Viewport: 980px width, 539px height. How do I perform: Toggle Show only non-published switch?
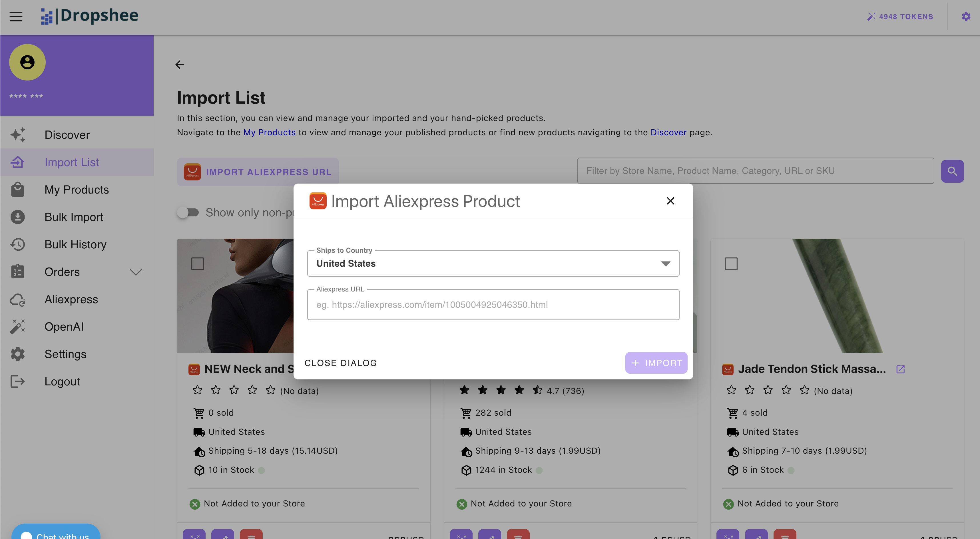[x=188, y=212]
